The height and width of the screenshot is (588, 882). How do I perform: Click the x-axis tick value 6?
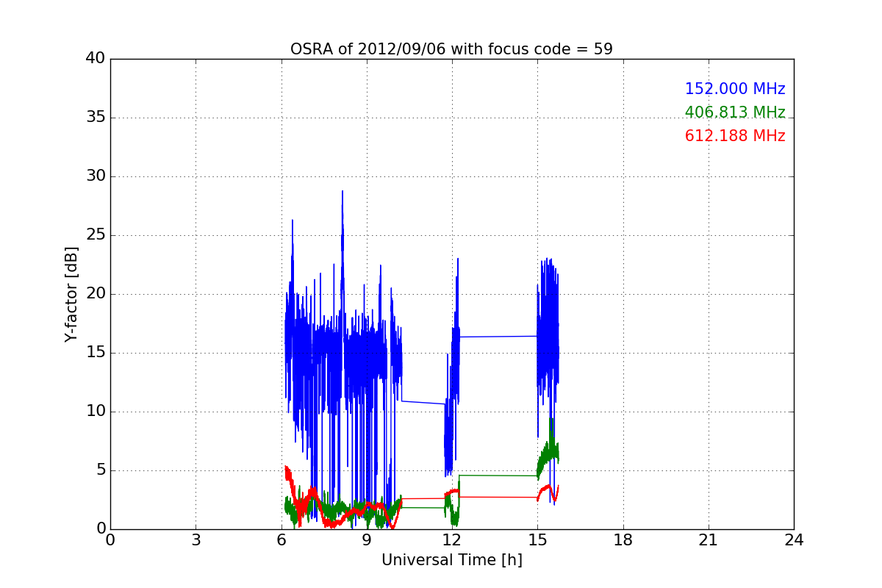pyautogui.click(x=282, y=540)
